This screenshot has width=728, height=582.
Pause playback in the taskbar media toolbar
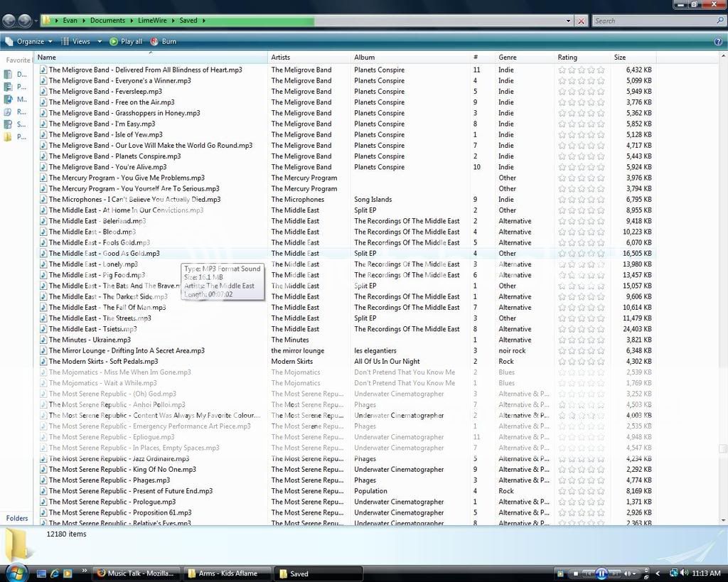[x=601, y=573]
